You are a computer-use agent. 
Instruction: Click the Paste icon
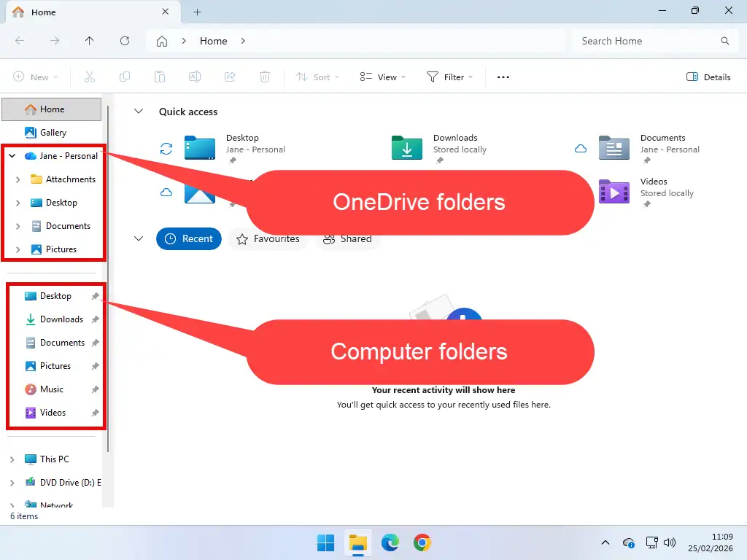coord(160,77)
